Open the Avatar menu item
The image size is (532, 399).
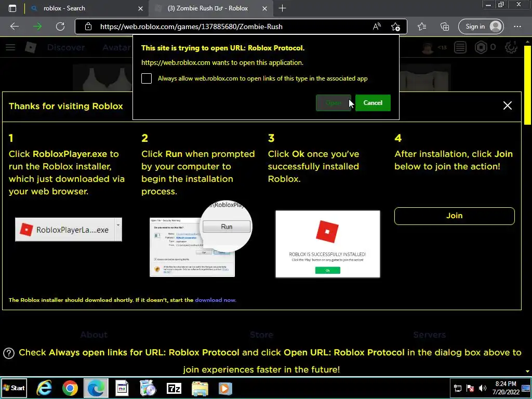[x=117, y=47]
